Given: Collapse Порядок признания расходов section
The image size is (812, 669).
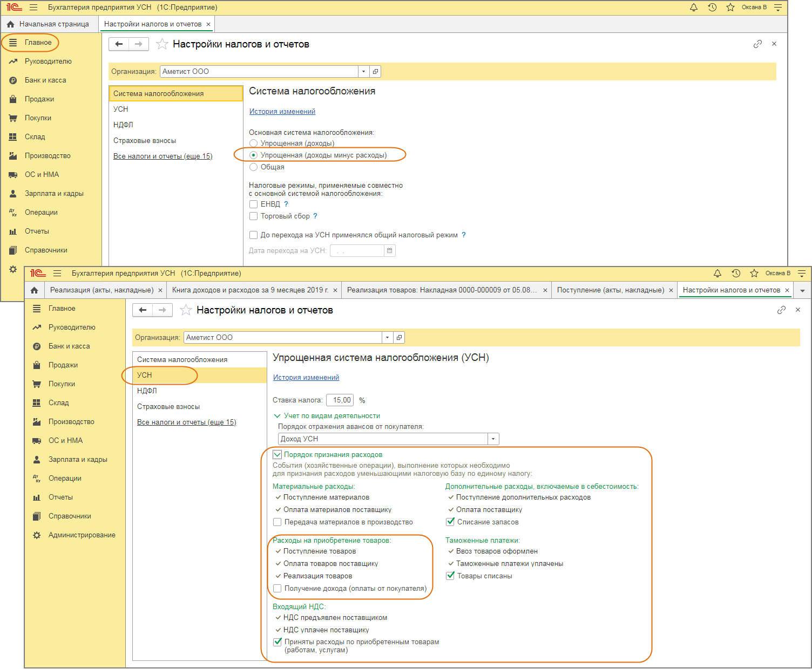Looking at the screenshot, I should pos(277,455).
